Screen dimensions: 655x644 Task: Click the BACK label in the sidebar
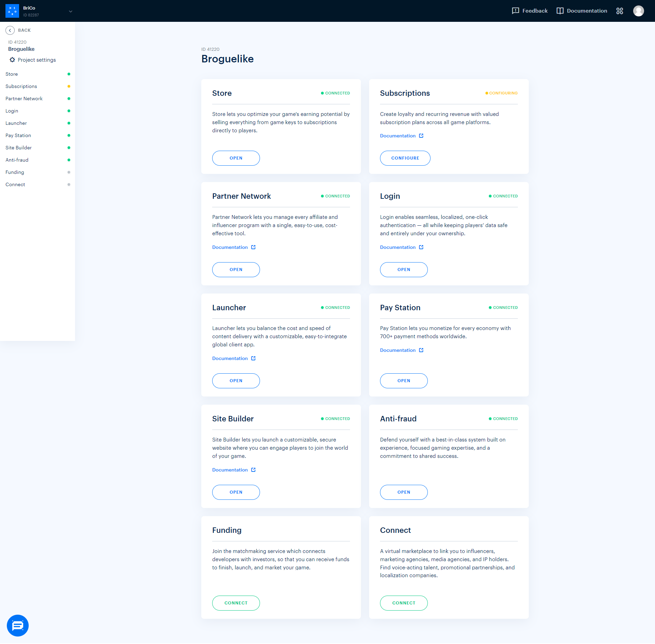[x=25, y=30]
